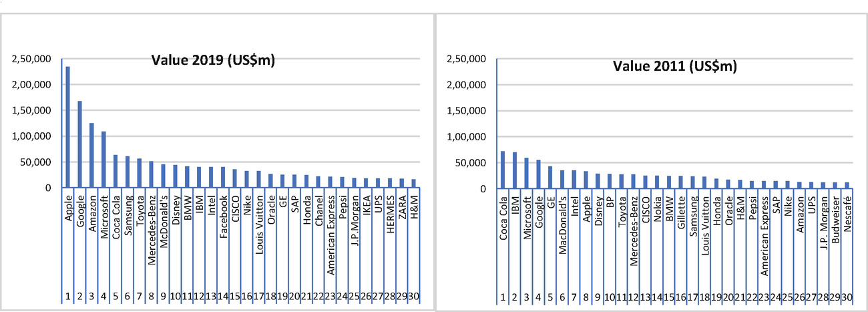Click rank number 1 in 2011 chart

[503, 297]
